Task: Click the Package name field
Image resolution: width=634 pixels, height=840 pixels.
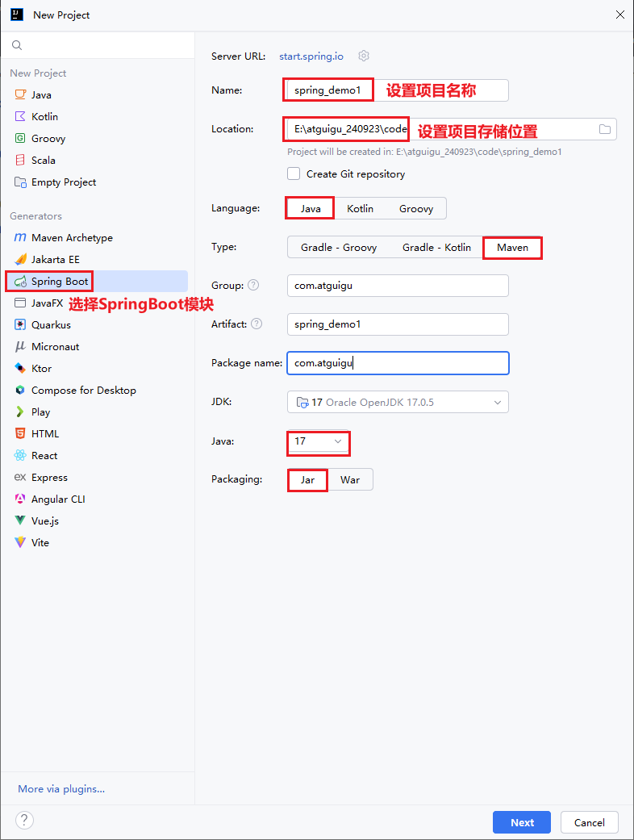Action: tap(398, 363)
